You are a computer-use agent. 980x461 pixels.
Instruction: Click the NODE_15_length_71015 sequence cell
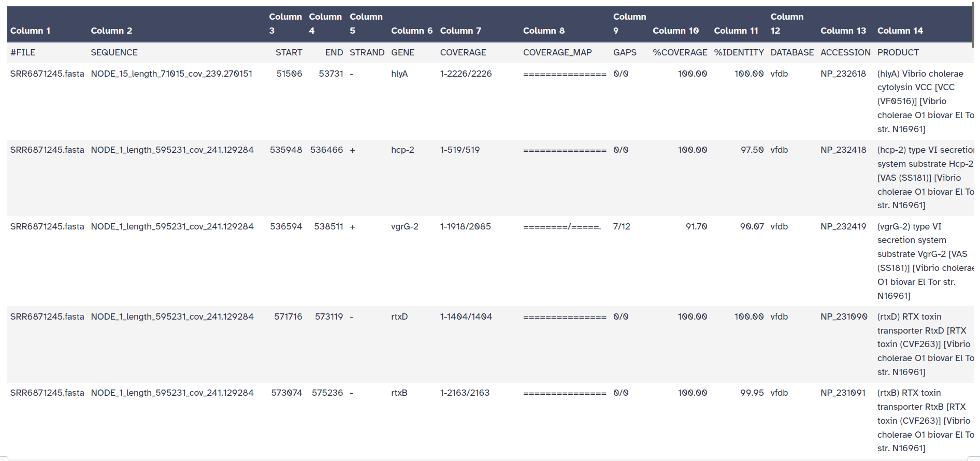tap(171, 74)
